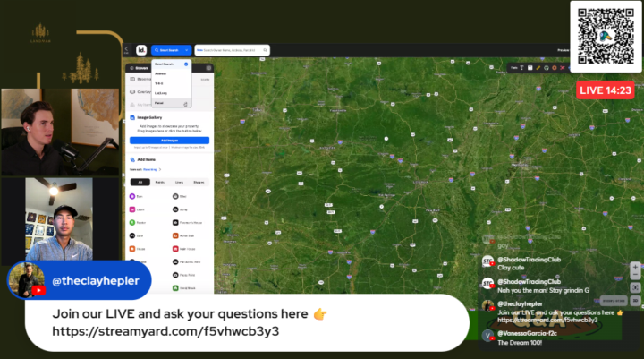
Task: Click the panel header icon at right
Action: click(208, 68)
